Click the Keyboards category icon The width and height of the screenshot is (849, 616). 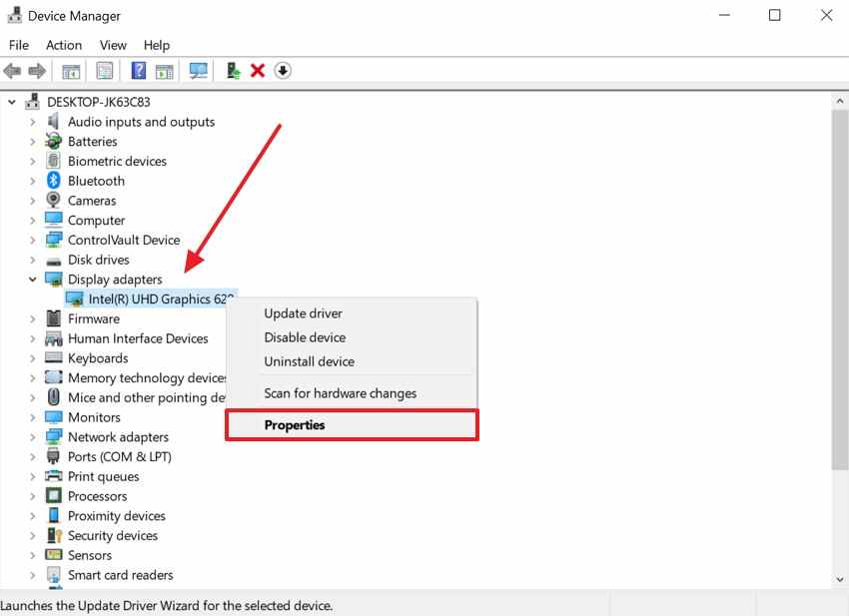(x=53, y=357)
